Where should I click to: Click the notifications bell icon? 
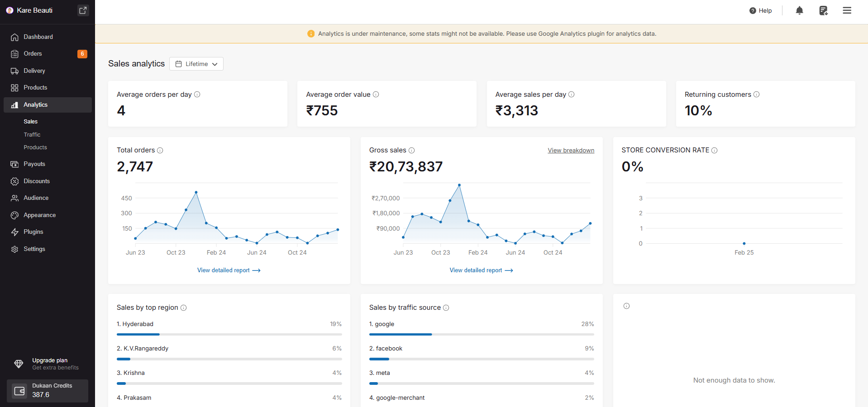(x=799, y=10)
